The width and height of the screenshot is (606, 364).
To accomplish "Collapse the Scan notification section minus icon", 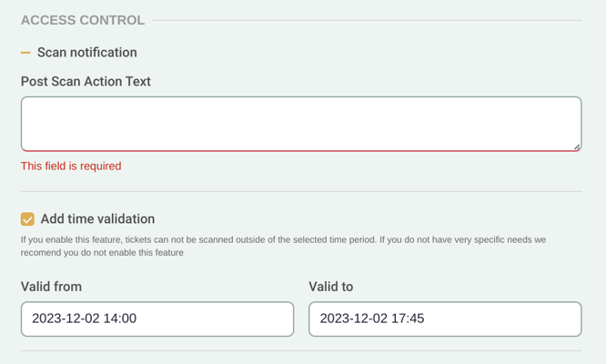I will point(25,53).
